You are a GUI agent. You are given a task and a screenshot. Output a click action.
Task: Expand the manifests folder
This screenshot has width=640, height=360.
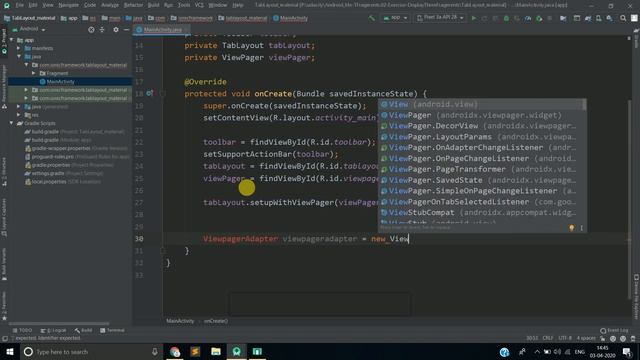point(19,48)
